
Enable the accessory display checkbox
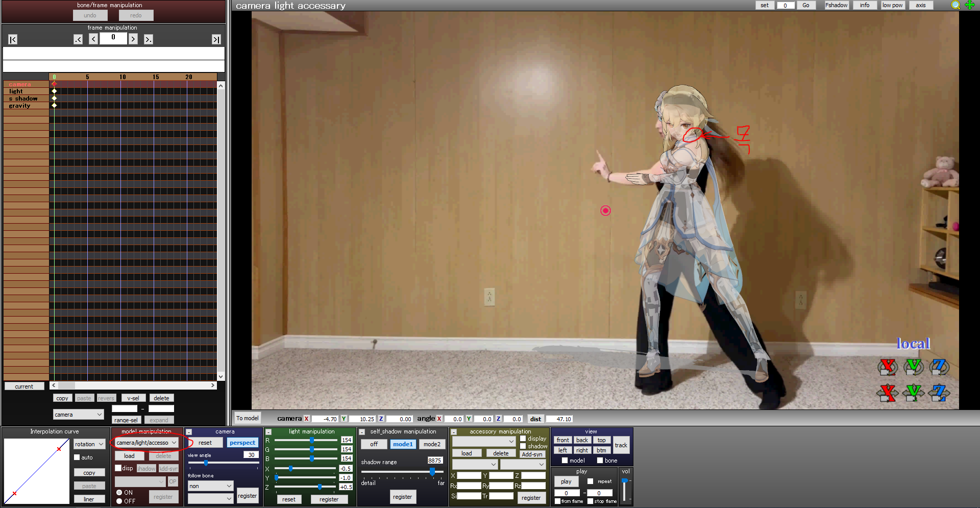click(x=523, y=439)
